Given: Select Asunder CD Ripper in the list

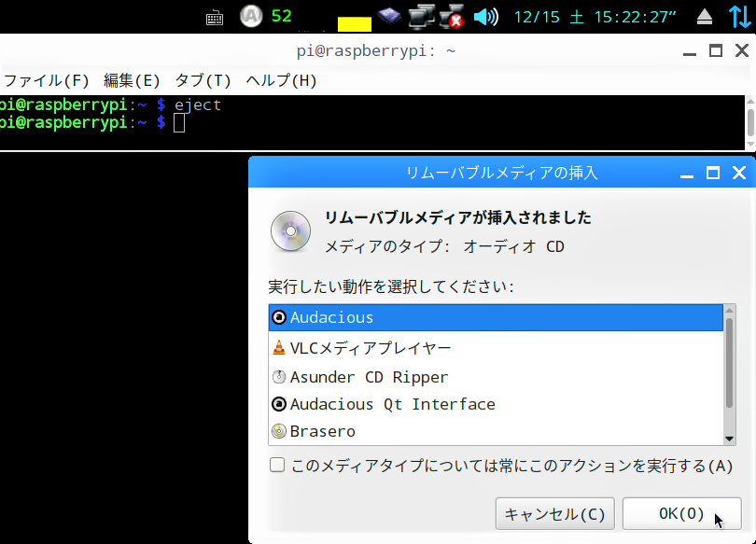Looking at the screenshot, I should click(496, 377).
